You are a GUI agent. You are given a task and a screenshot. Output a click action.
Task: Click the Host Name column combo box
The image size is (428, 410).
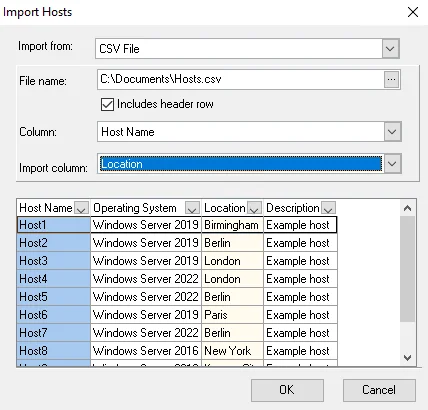pyautogui.click(x=249, y=132)
